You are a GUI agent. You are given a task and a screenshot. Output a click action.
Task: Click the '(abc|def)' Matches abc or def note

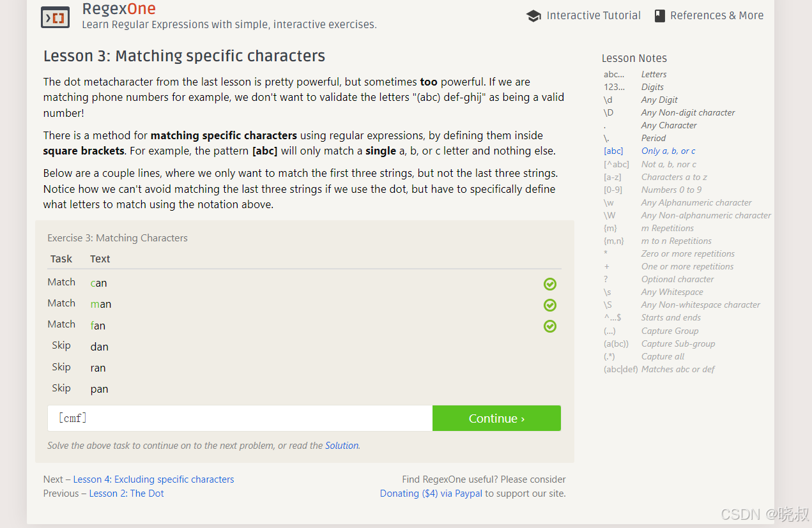tap(659, 369)
